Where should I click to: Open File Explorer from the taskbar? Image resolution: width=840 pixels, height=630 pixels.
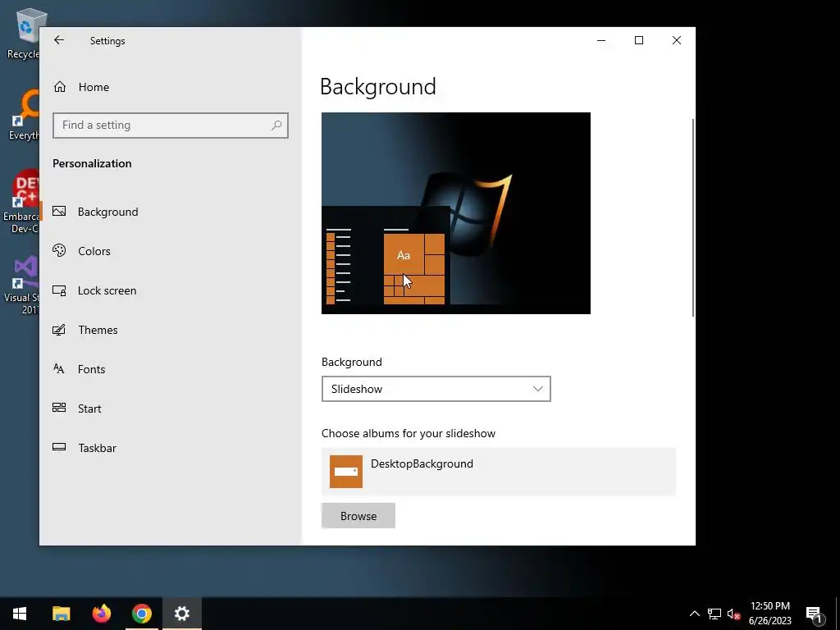pos(61,614)
